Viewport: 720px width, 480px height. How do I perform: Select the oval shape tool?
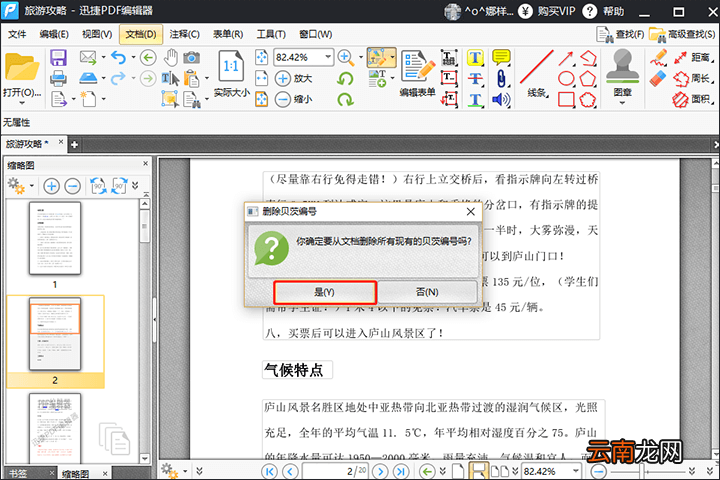pyautogui.click(x=566, y=79)
